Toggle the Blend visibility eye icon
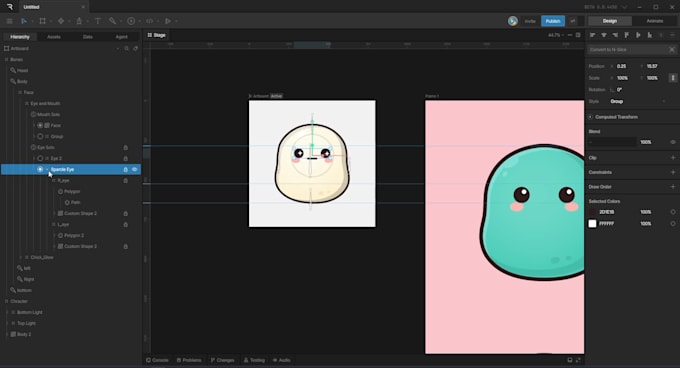This screenshot has width=680, height=368. tap(673, 142)
